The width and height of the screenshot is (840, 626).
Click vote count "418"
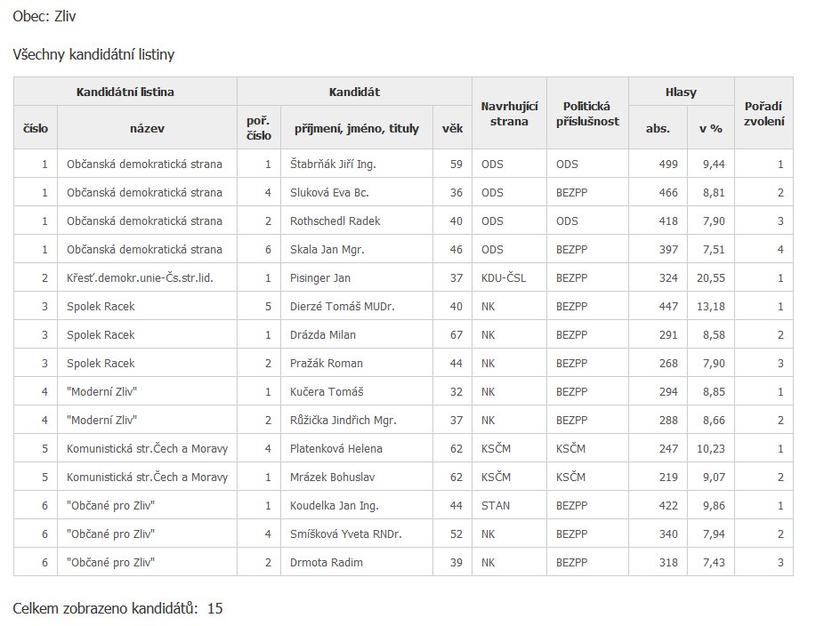pyautogui.click(x=668, y=221)
